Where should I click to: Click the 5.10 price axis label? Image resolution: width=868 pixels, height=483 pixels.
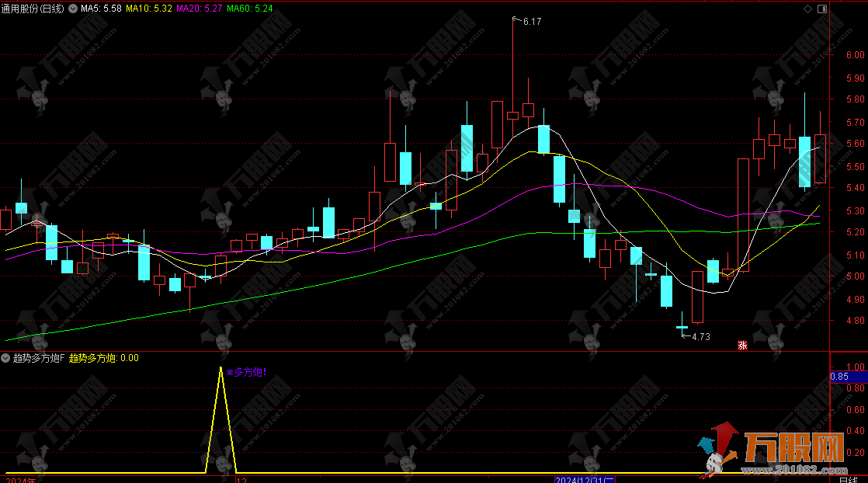pyautogui.click(x=856, y=255)
